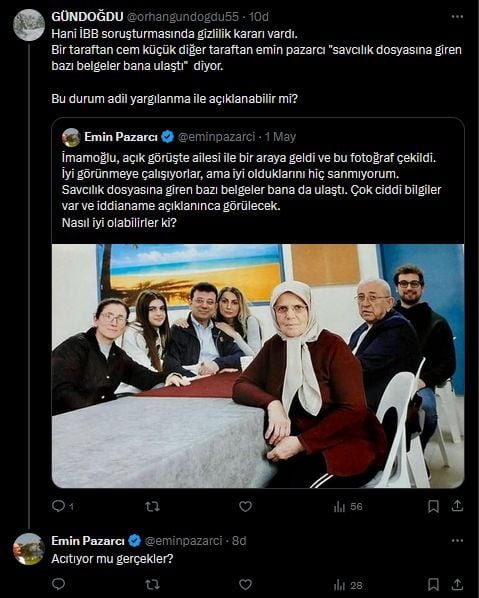
Task: Open Emin Pazarcı's name in reply
Action: pos(88,541)
